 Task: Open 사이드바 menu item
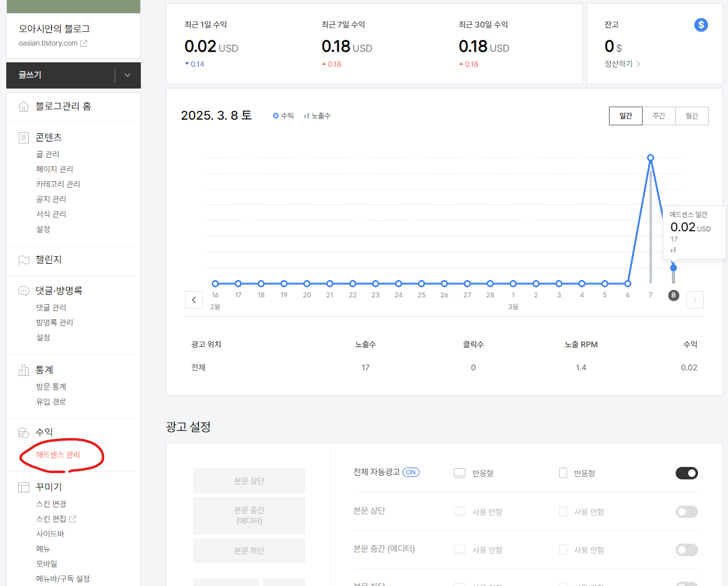click(50, 534)
